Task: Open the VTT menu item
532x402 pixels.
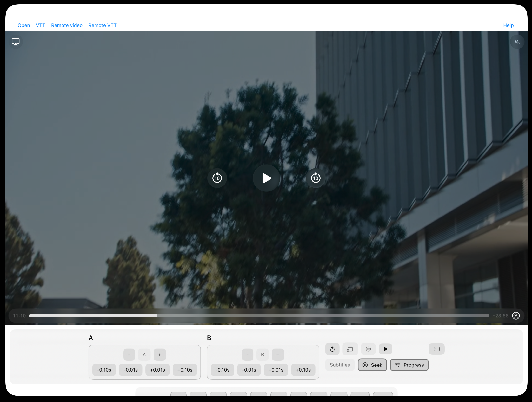Action: (x=40, y=25)
